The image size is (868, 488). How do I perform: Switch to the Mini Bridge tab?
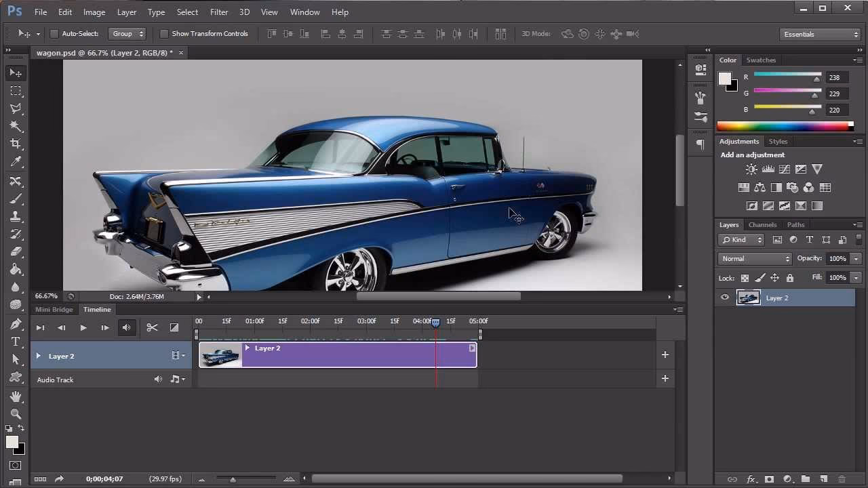54,309
